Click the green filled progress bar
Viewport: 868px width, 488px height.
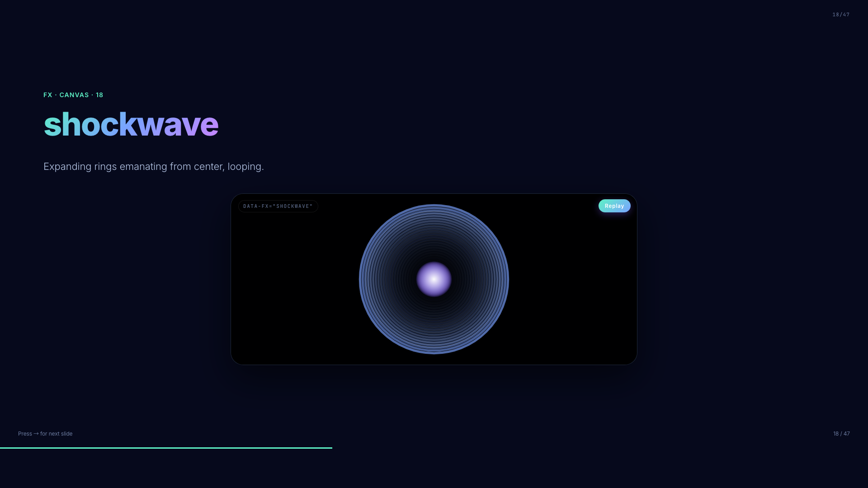pyautogui.click(x=166, y=448)
